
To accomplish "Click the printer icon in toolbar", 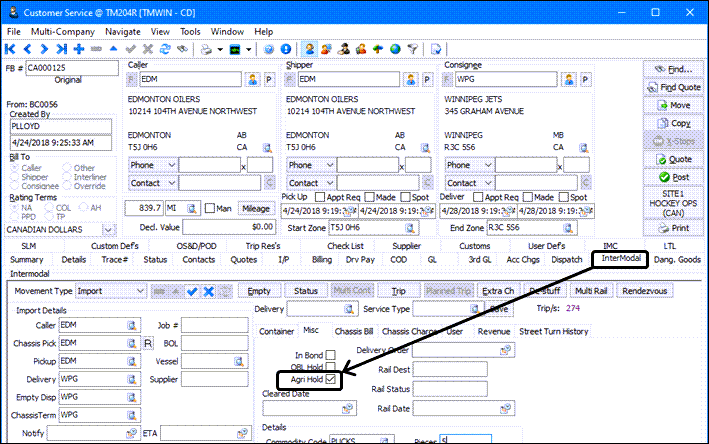I will pyautogui.click(x=207, y=48).
